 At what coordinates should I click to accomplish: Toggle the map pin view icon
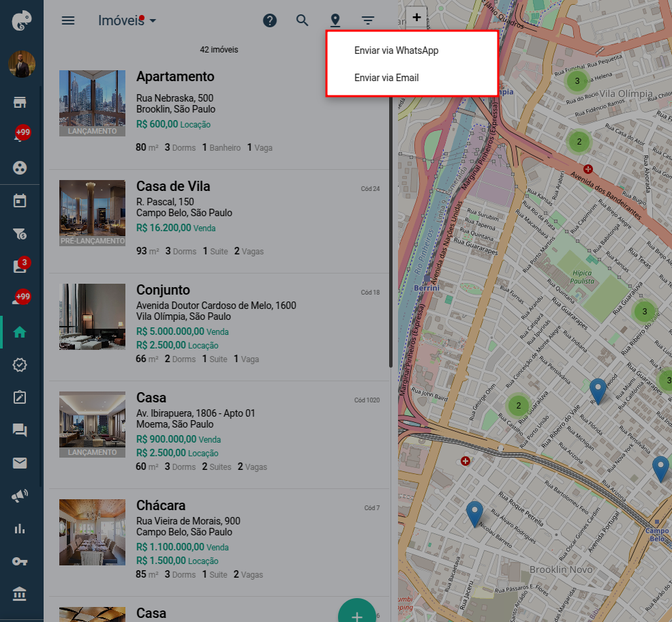pos(335,20)
